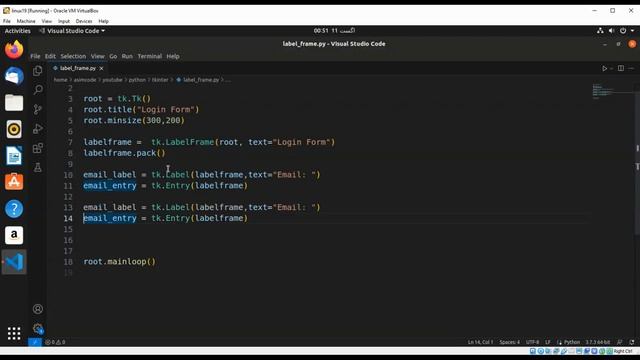Open errors and warnings status item
This screenshot has width=640, height=360.
tap(55, 342)
